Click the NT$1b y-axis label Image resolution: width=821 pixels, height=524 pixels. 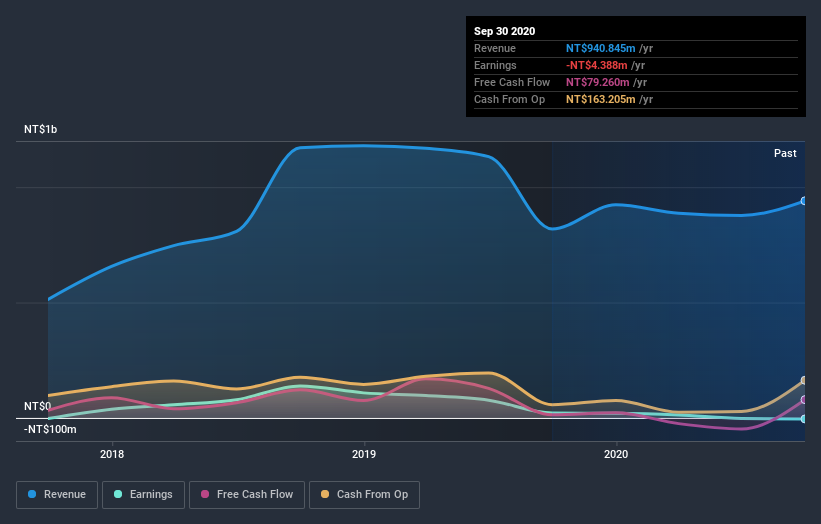pyautogui.click(x=40, y=129)
